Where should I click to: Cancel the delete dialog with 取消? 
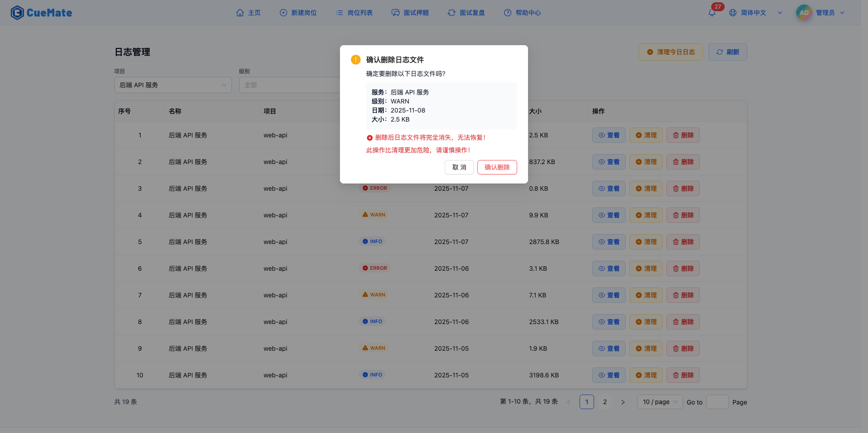pos(459,167)
